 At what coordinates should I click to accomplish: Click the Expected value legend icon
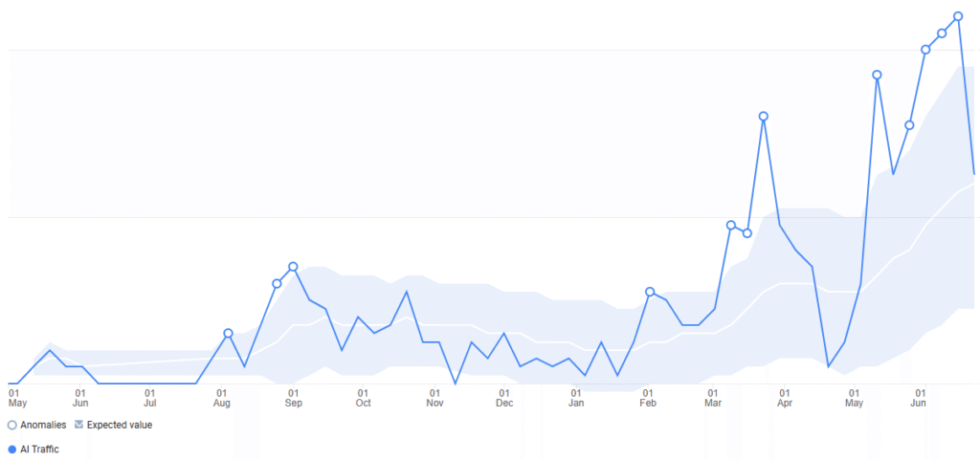(78, 425)
